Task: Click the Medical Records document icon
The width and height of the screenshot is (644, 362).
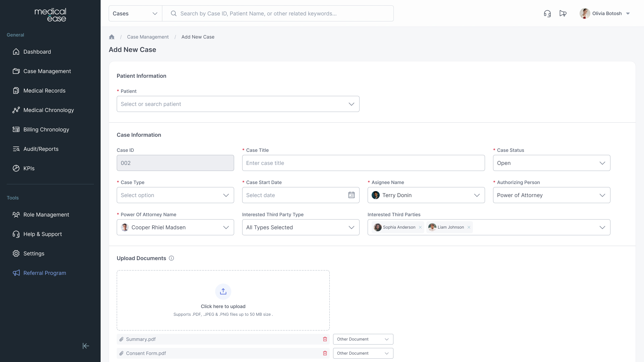Action: 16,90
